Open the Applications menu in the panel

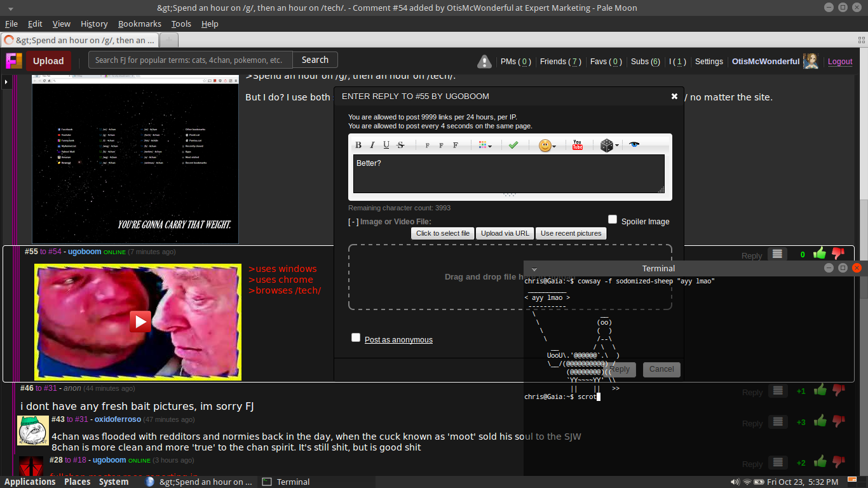point(30,482)
